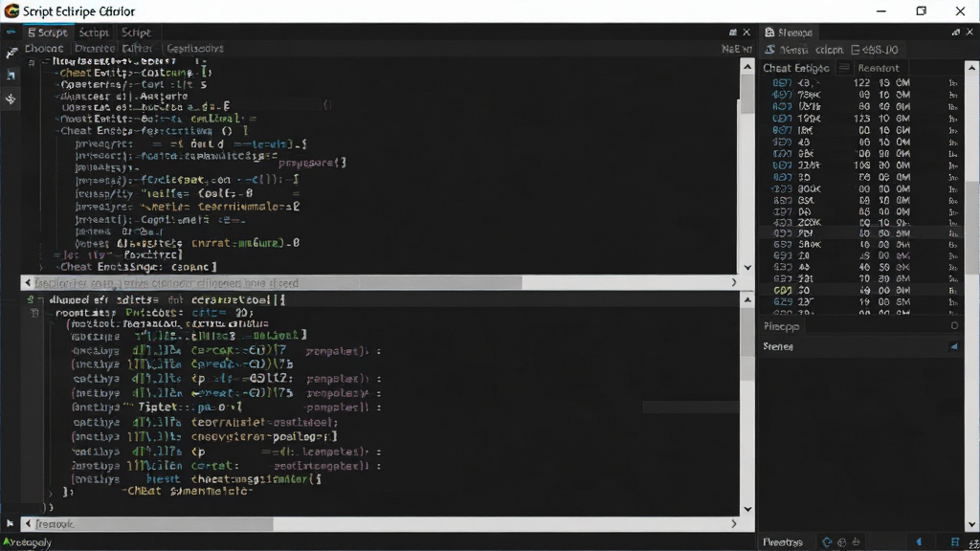Screen dimensions: 980x551
Task: Click the circle icon in the Pineppp row
Action: [x=954, y=325]
